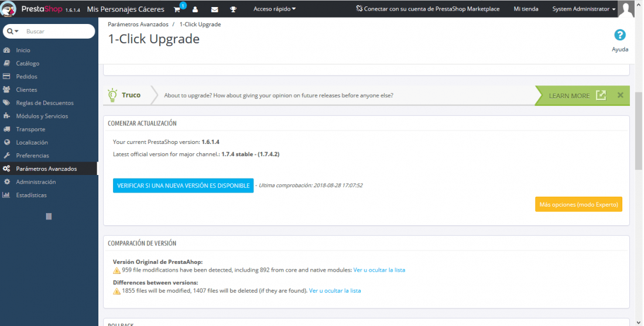The height and width of the screenshot is (326, 644).
Task: Open the trophy achievements icon
Action: 233,9
